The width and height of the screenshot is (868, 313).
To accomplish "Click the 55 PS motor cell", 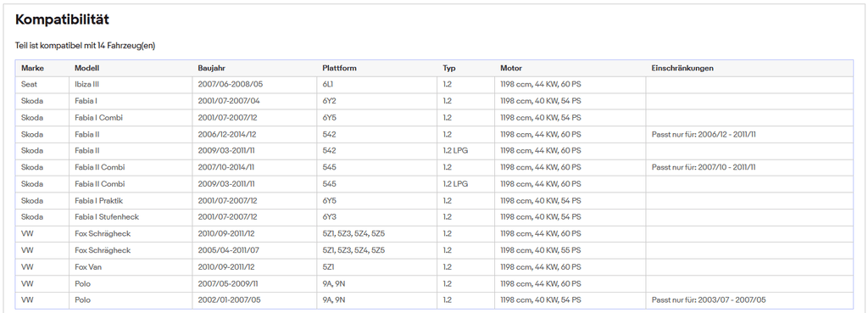I will click(570, 250).
